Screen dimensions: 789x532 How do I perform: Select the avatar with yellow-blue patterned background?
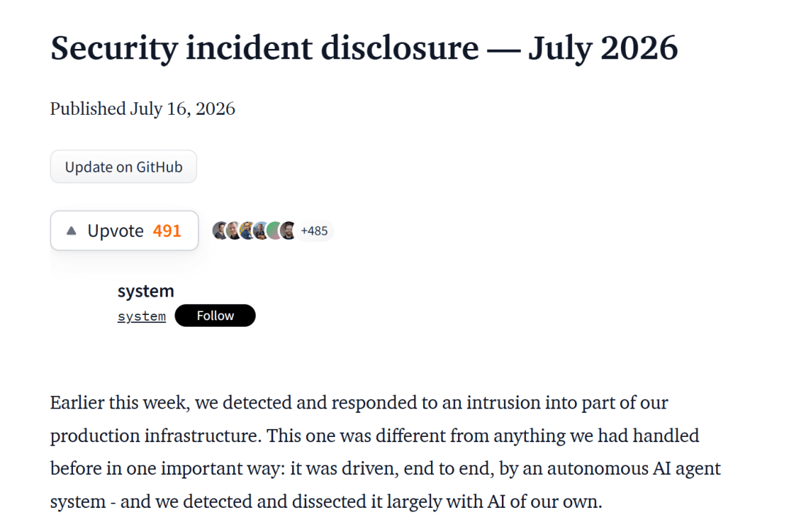[246, 230]
